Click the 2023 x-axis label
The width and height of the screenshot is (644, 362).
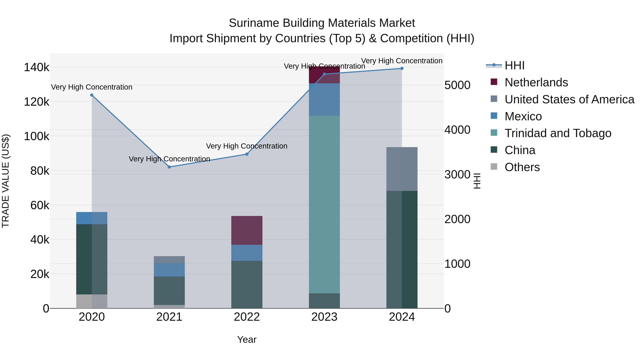point(325,317)
